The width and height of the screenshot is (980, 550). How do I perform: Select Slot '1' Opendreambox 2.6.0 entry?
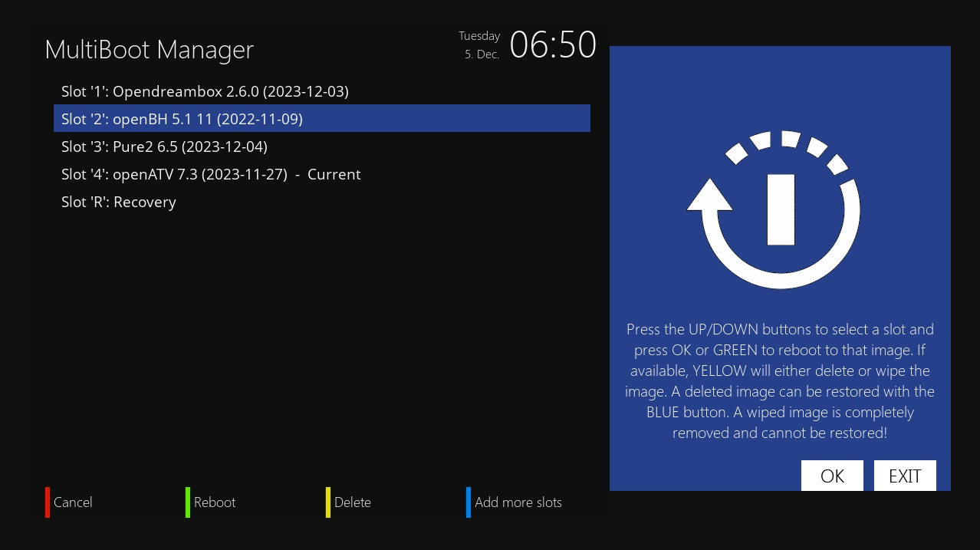point(322,91)
